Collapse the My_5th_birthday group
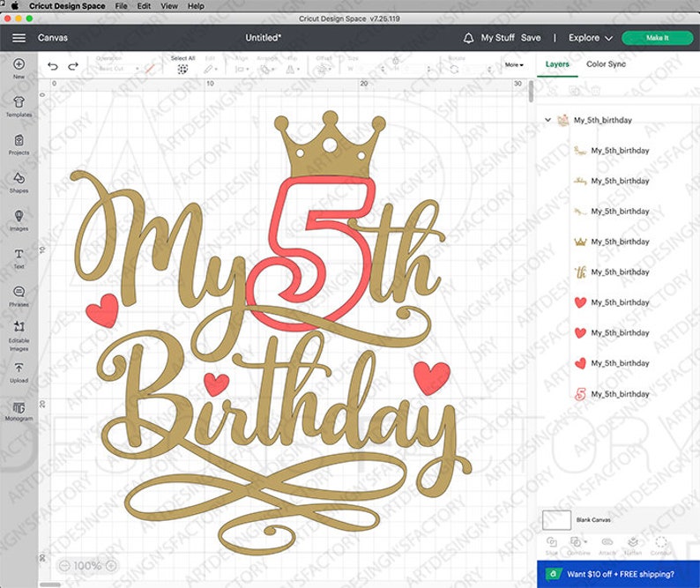 click(547, 120)
